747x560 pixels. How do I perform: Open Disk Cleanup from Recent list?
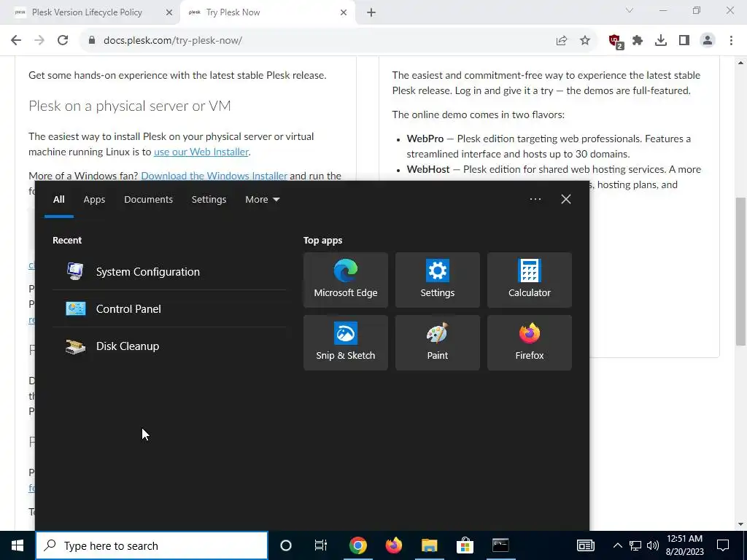pos(169,346)
